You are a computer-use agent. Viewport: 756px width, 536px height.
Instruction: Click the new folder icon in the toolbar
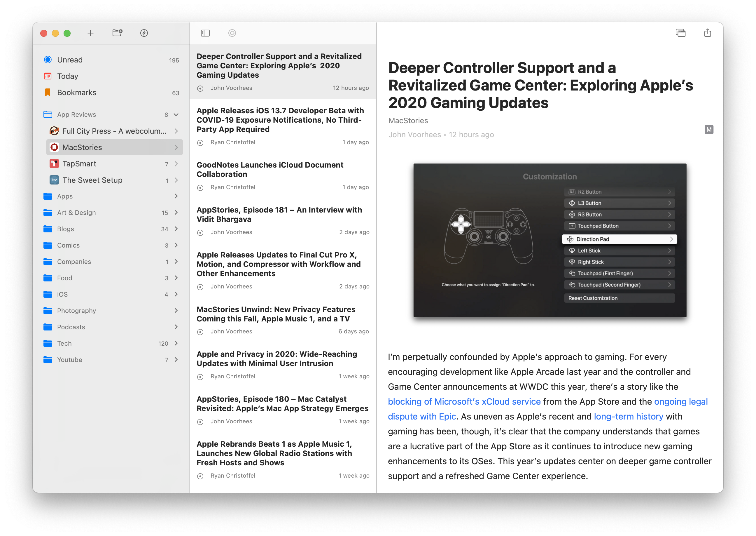coord(117,33)
